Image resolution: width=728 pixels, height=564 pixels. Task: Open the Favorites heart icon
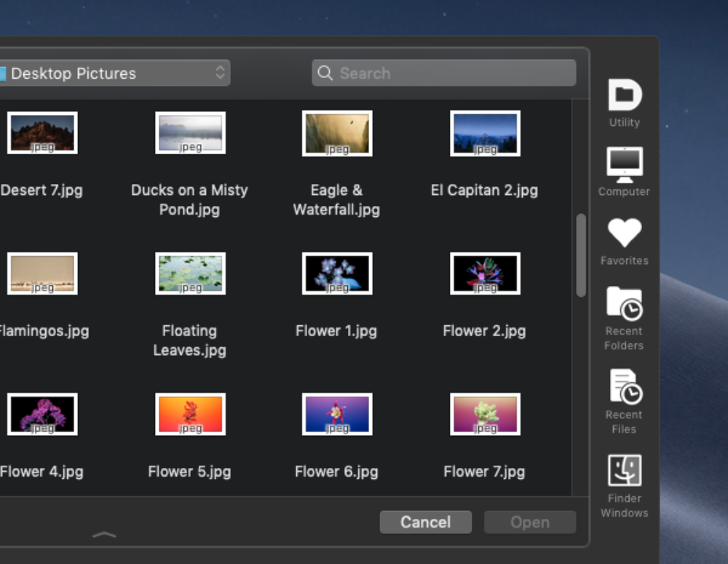[x=624, y=234]
